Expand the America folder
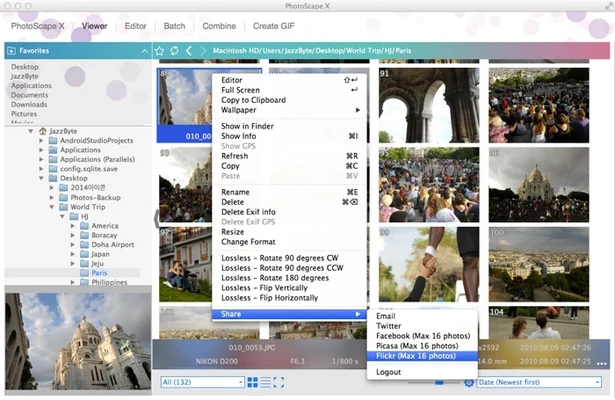 [73, 226]
